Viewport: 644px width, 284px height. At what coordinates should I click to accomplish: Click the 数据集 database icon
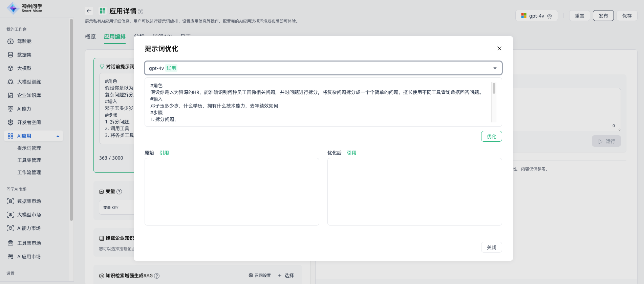pos(10,55)
